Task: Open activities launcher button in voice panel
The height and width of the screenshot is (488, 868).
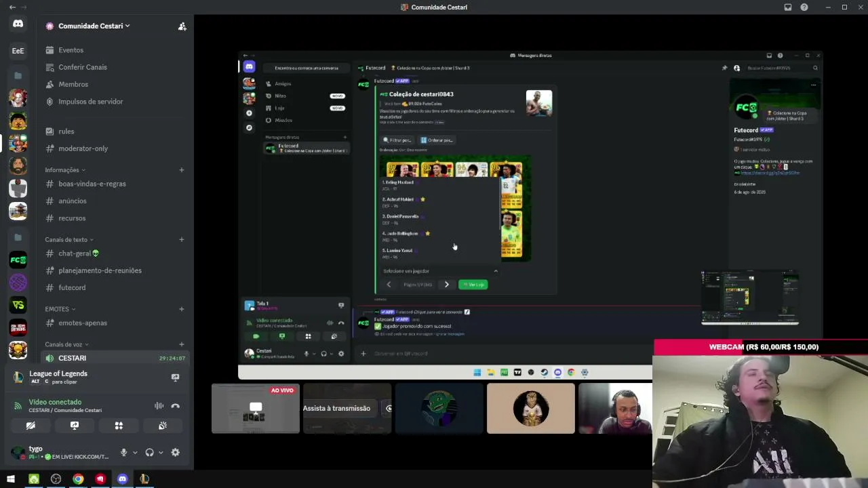Action: (x=119, y=426)
